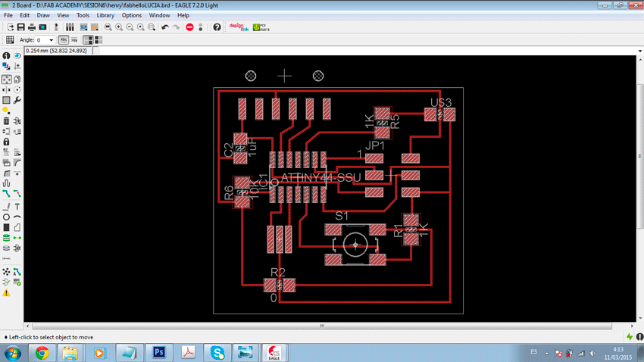Toggle the first group layout option
The image size is (644, 362).
point(88,40)
